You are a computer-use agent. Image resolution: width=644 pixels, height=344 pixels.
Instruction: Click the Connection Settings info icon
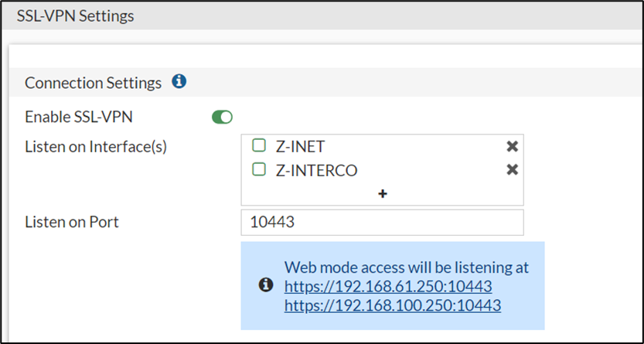click(x=179, y=81)
